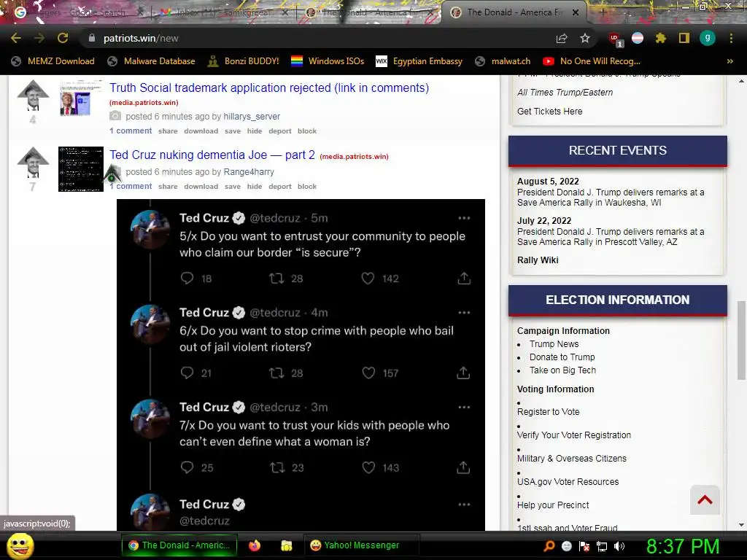Screen dimensions: 747x560
Task: Click download under the Ted Cruz post
Action: tap(201, 187)
